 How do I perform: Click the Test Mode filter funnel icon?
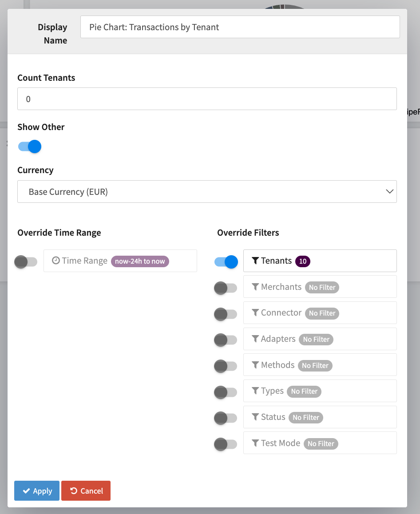click(x=255, y=443)
